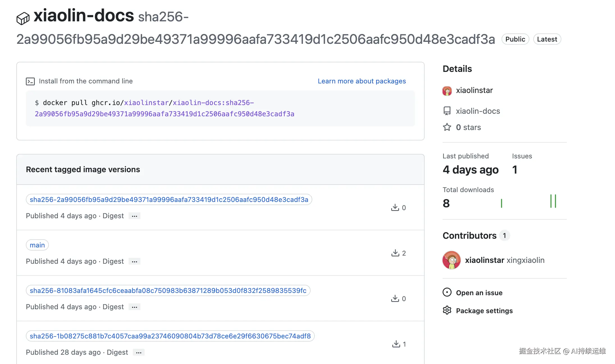
Task: Expand digest options for the sha256-81083afa version
Action: coord(134,307)
